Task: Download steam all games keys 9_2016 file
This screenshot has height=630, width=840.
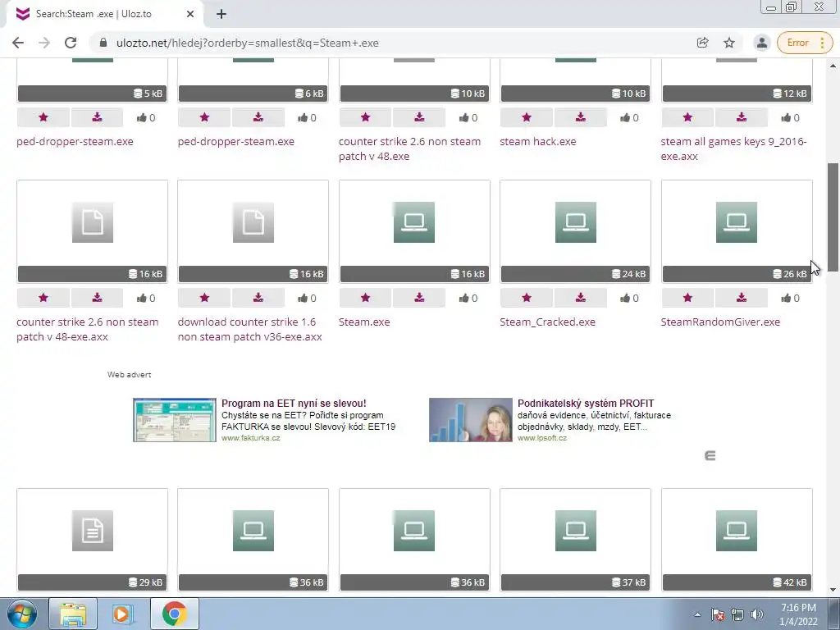Action: tap(741, 117)
